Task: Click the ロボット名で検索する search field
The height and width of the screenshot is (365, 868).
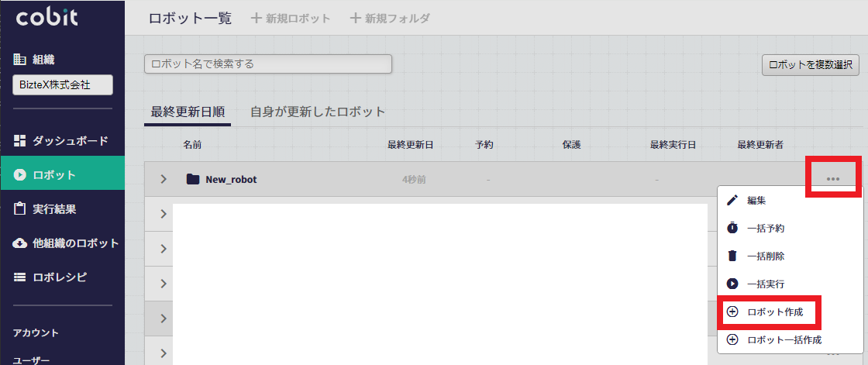Action: tap(268, 64)
